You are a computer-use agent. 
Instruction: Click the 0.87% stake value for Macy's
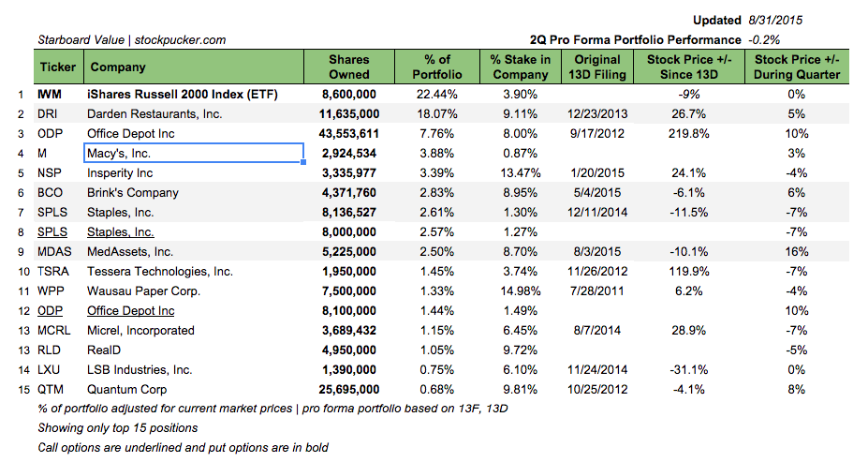[x=521, y=154]
